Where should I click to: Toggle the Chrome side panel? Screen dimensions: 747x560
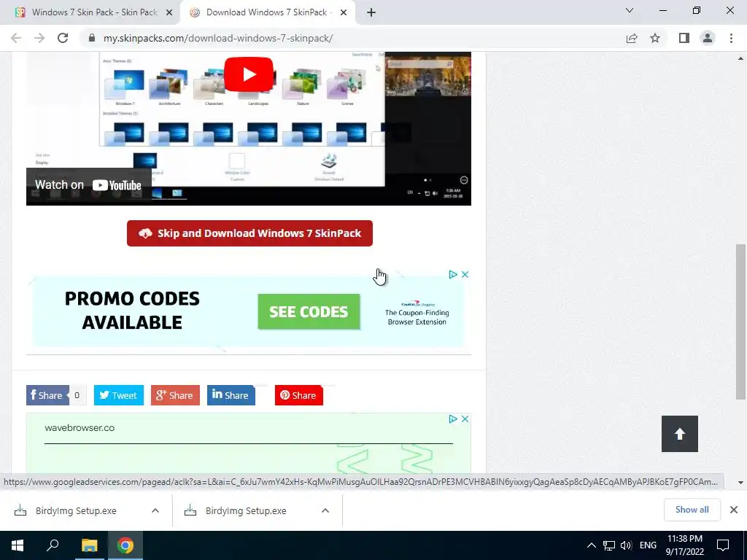684,38
